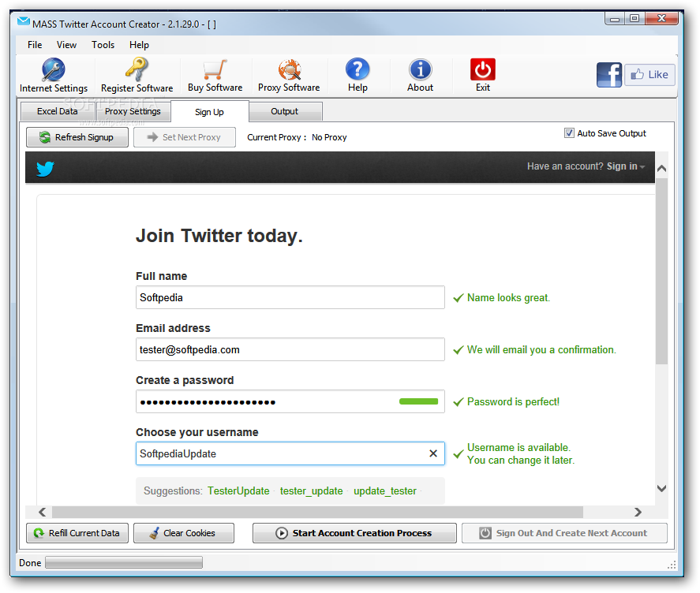Click 'Password is perfect!' validation text
The width and height of the screenshot is (700, 593).
coord(513,401)
